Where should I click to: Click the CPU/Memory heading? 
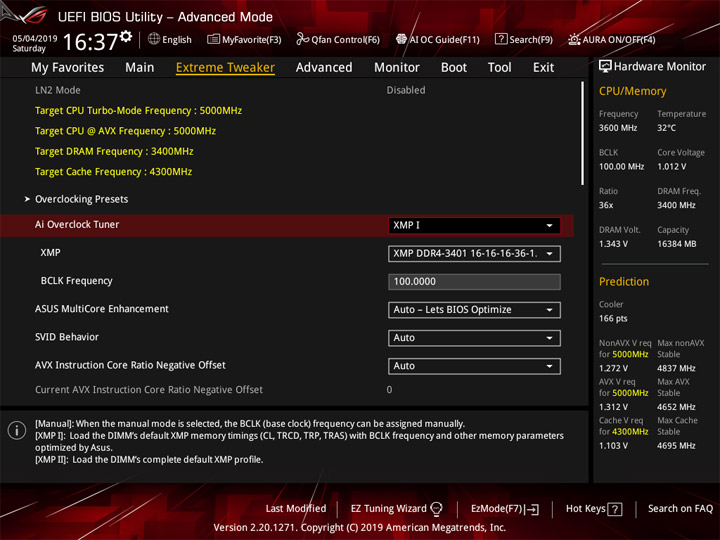[632, 91]
